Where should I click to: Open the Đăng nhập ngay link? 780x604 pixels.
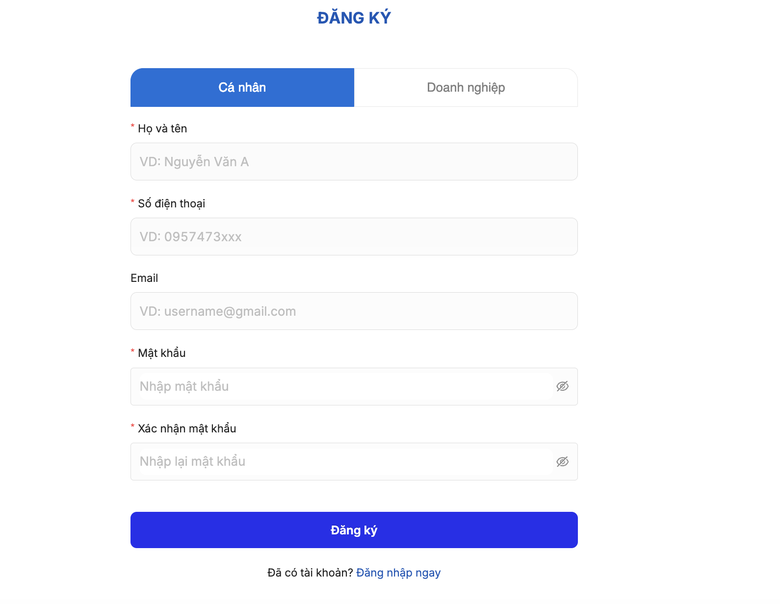coord(398,573)
